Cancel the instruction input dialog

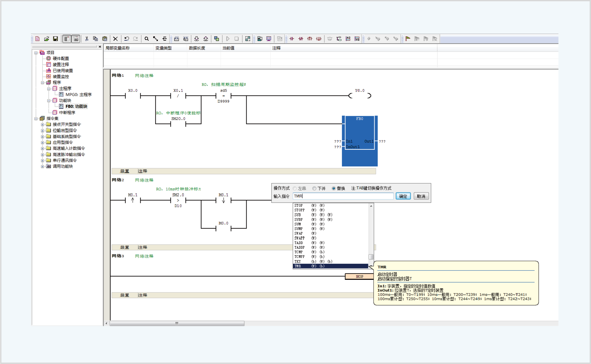tap(421, 196)
